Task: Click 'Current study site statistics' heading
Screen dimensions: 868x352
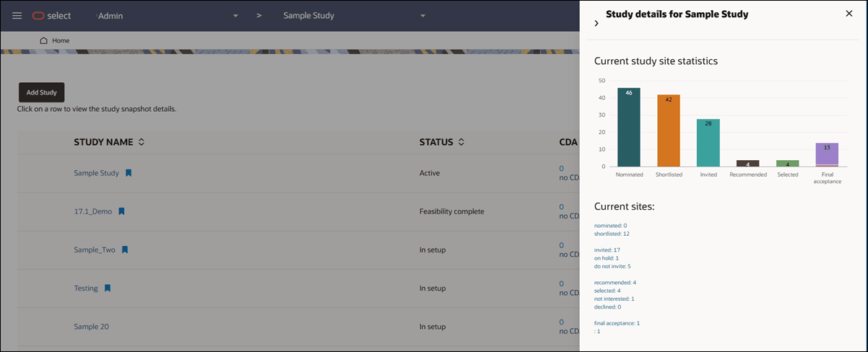Action: click(656, 61)
